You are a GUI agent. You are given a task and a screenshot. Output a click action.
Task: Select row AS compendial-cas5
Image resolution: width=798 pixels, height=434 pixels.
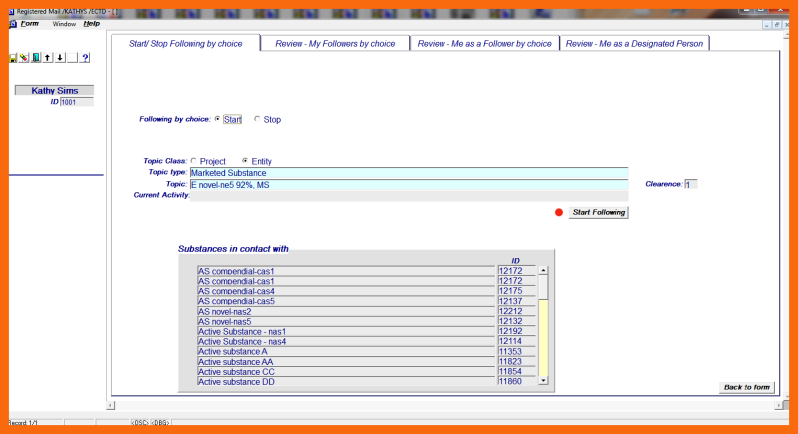(x=346, y=301)
